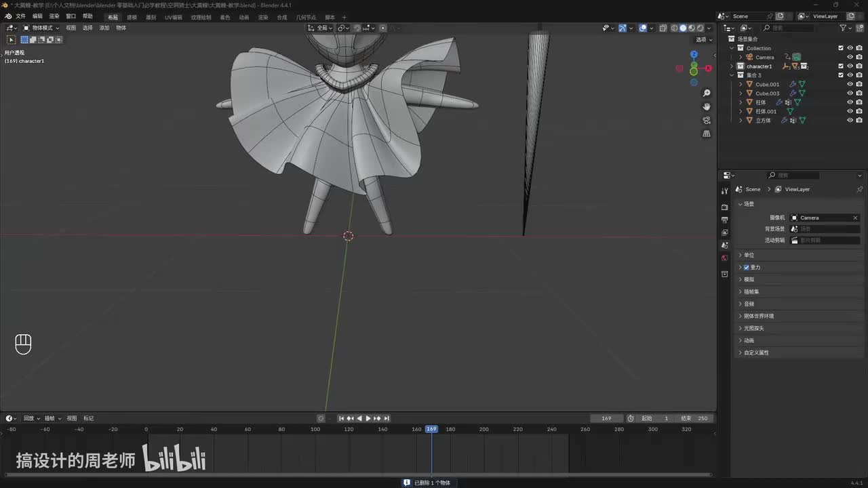This screenshot has width=868, height=488.
Task: Collapse the 集合 3 collection
Action: pyautogui.click(x=732, y=75)
